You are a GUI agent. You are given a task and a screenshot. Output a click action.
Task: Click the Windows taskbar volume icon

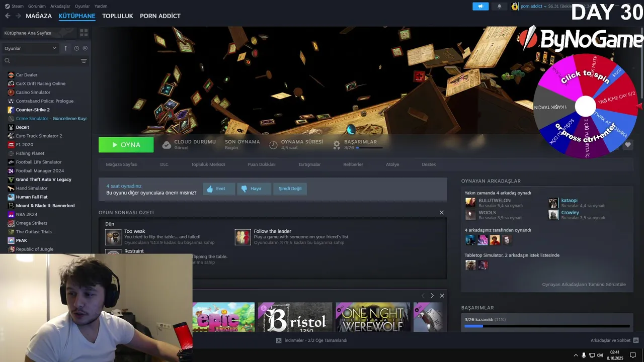[x=600, y=355]
